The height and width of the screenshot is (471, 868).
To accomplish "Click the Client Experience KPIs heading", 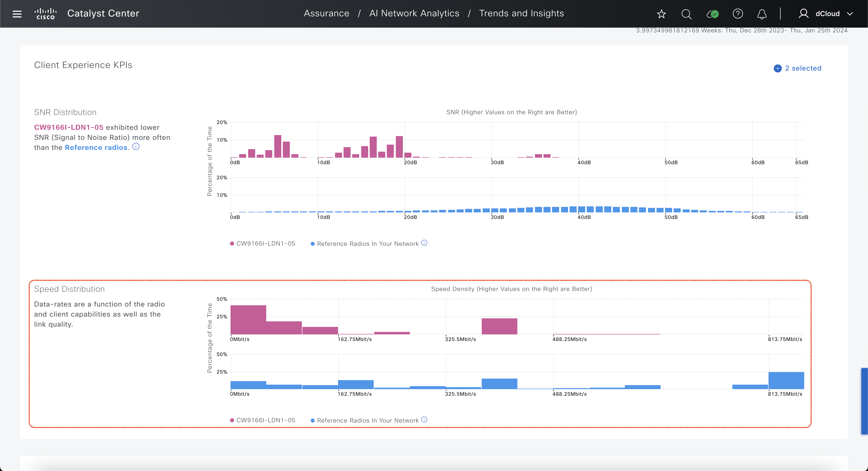I will 83,65.
